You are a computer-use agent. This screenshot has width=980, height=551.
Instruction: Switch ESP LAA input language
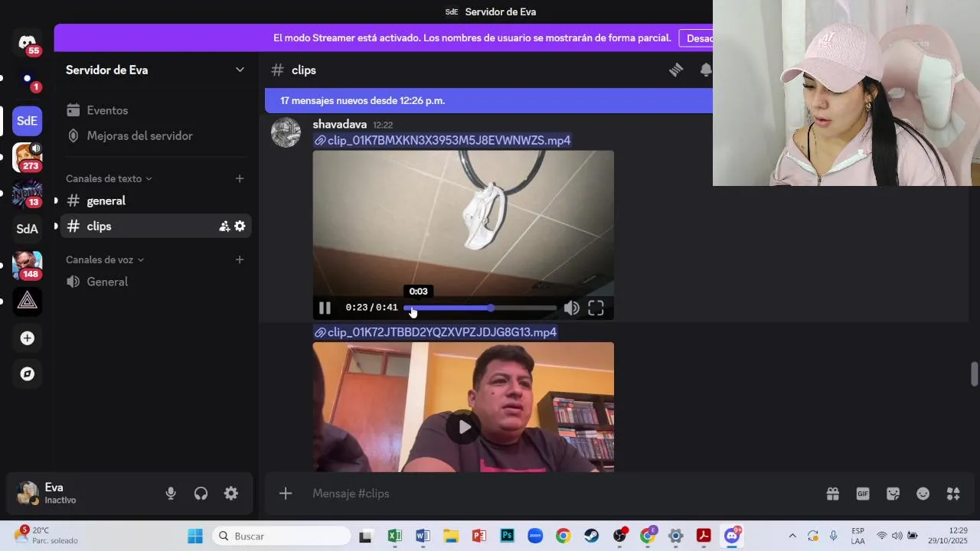pyautogui.click(x=857, y=536)
